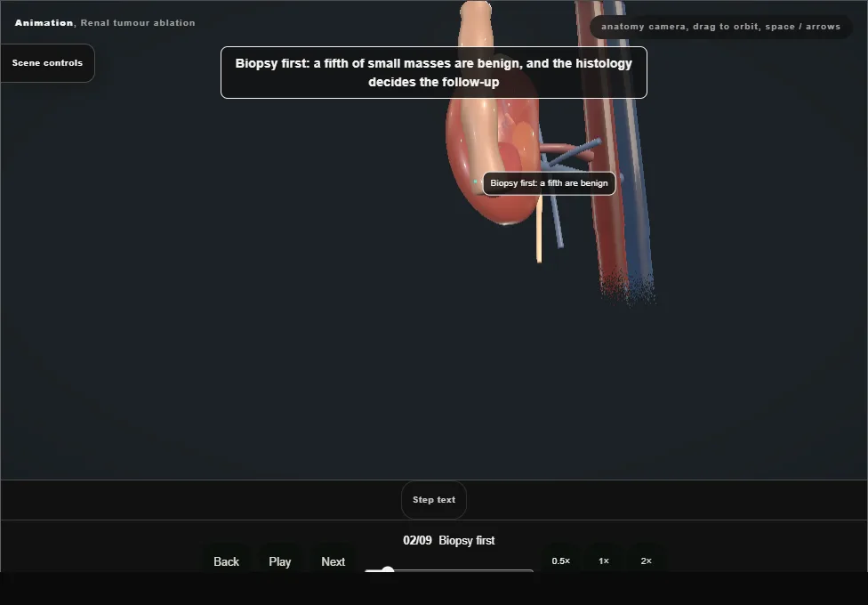This screenshot has height=605, width=868.
Task: Open the Scene controls panel
Action: tap(48, 63)
